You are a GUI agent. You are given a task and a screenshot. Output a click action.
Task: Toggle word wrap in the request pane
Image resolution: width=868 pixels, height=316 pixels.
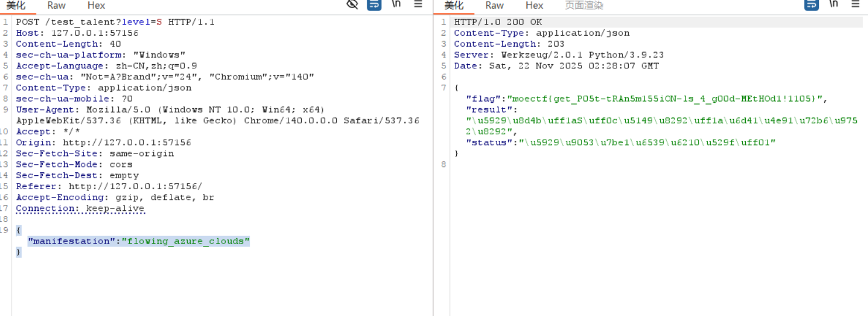coord(374,5)
